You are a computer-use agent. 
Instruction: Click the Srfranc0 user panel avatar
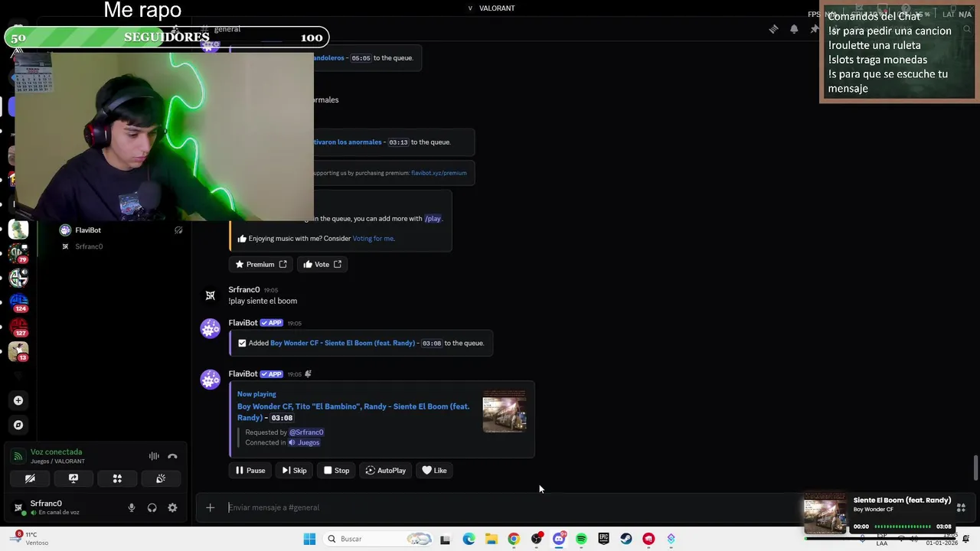tap(18, 507)
